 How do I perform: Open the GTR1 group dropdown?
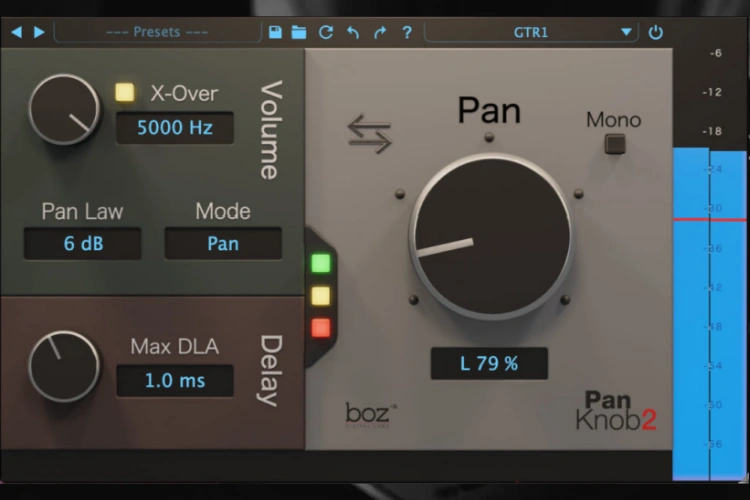point(531,32)
